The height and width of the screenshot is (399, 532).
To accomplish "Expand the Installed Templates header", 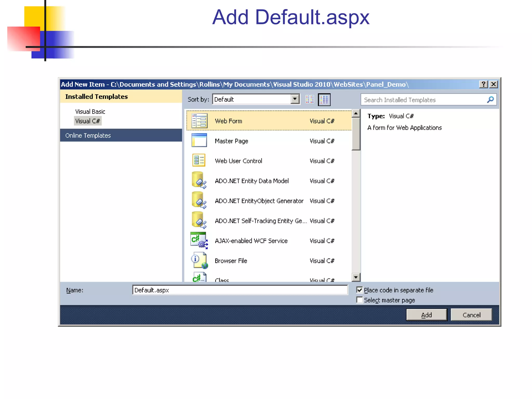I will (121, 97).
